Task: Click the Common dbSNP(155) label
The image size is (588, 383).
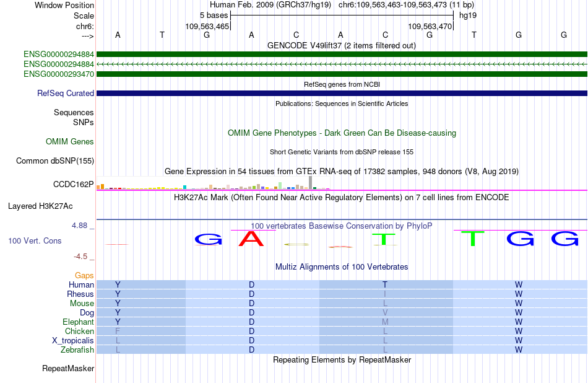Action: [x=54, y=161]
